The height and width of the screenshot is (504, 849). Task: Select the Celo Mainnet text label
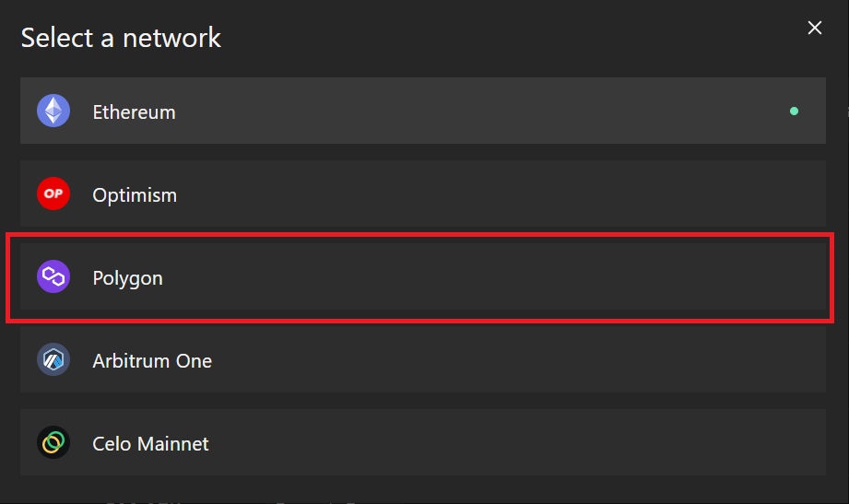point(150,444)
